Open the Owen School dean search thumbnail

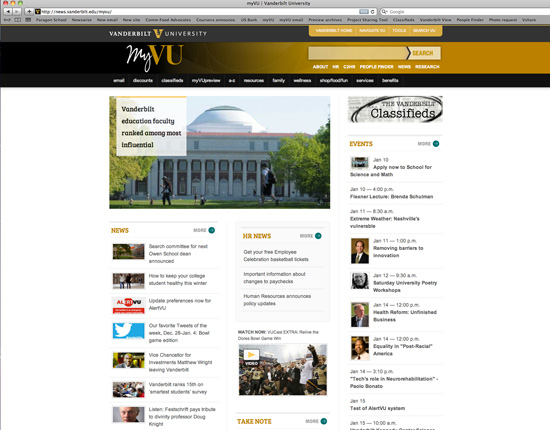tap(128, 251)
